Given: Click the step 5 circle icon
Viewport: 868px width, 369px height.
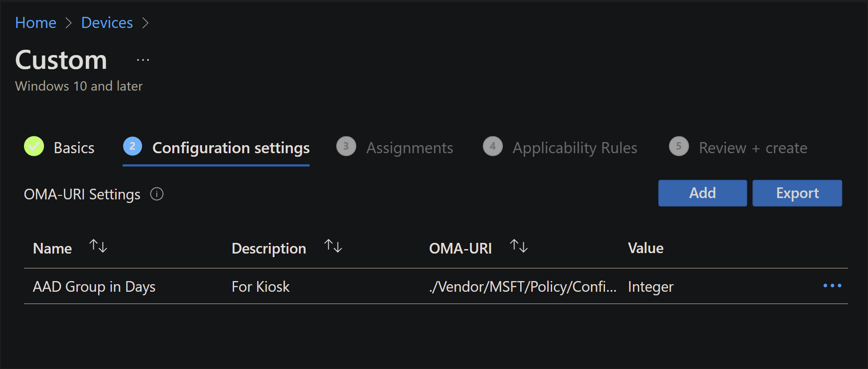Looking at the screenshot, I should click(x=679, y=147).
